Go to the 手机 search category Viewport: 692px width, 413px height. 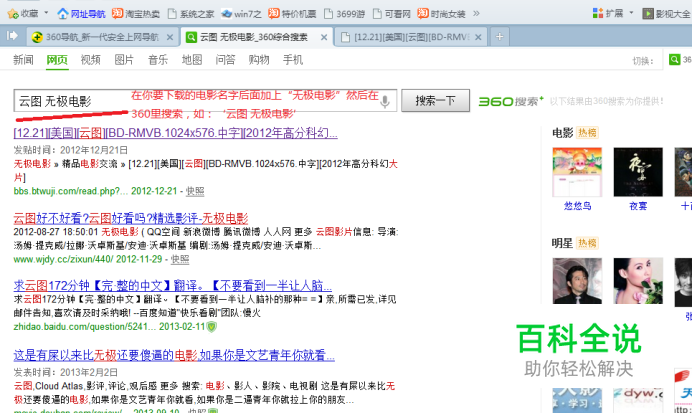(293, 60)
